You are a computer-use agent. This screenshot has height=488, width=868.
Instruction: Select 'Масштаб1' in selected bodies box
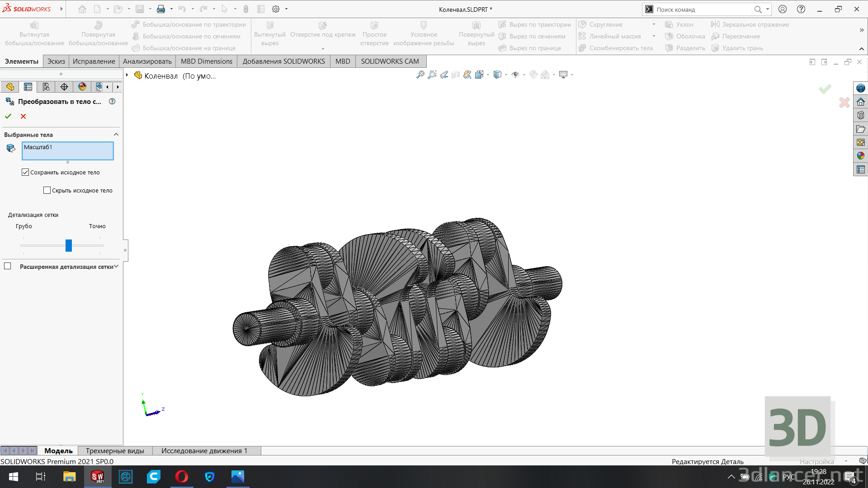[38, 147]
